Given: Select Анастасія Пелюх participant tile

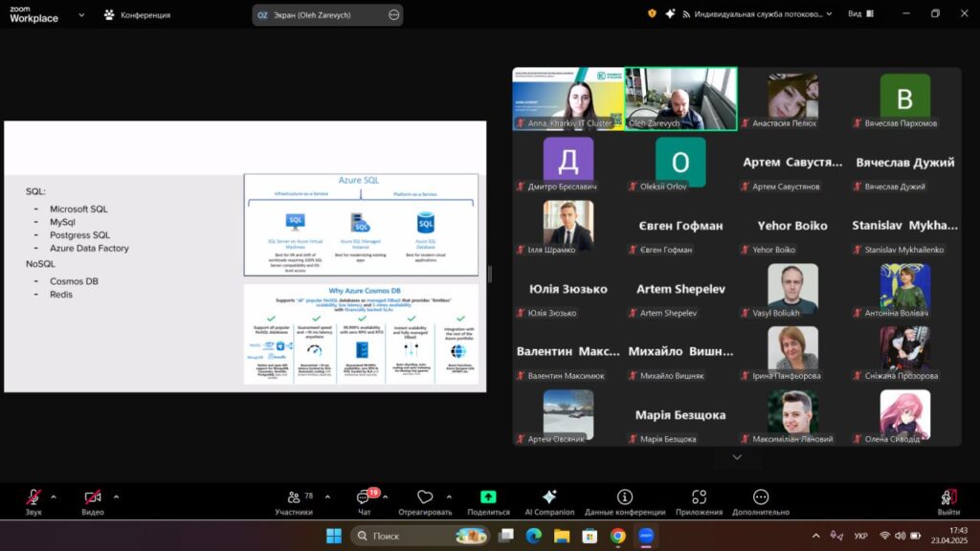Looking at the screenshot, I should point(792,99).
